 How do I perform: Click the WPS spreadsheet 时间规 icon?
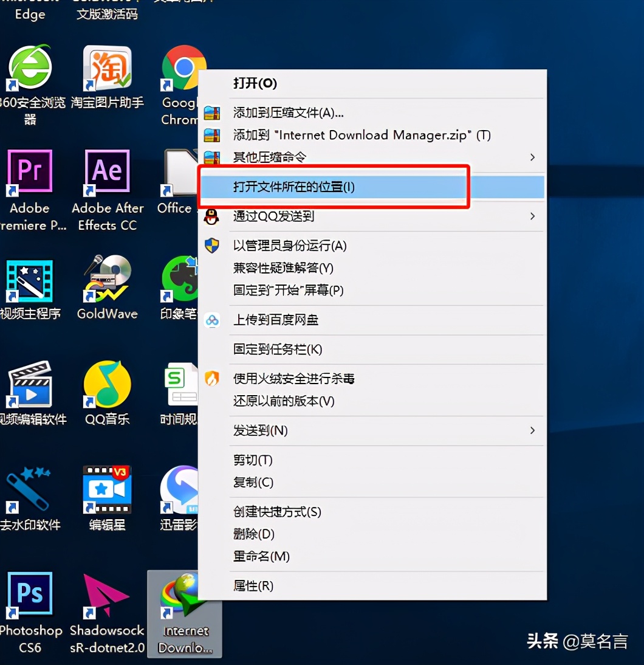point(181,384)
